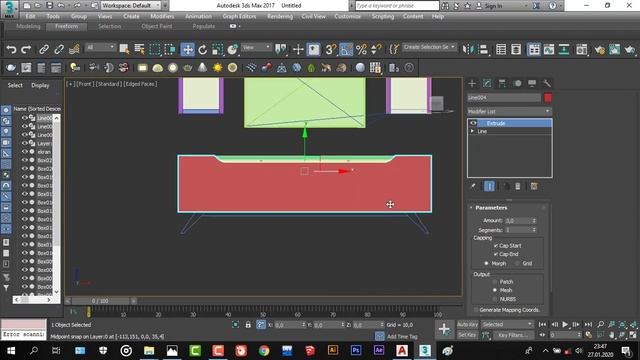Open the Selected key filter dropdown

point(507,324)
